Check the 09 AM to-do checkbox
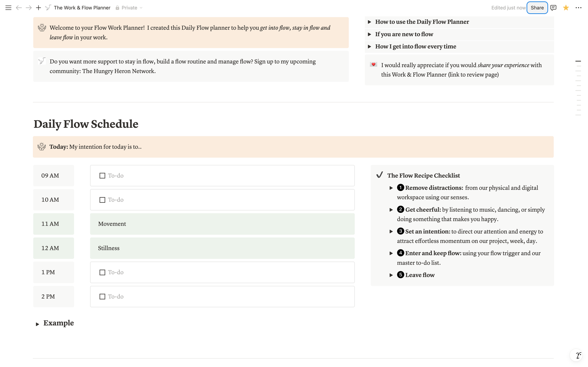Screen dimensions: 588x367 point(102,176)
